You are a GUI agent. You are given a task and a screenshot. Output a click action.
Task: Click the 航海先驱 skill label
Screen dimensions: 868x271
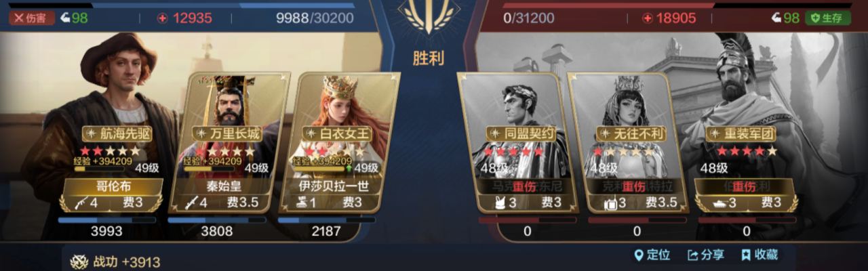pyautogui.click(x=117, y=134)
